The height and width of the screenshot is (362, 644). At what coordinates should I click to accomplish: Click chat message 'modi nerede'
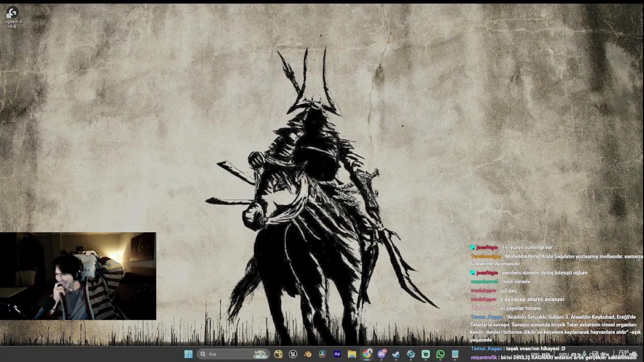pyautogui.click(x=516, y=282)
